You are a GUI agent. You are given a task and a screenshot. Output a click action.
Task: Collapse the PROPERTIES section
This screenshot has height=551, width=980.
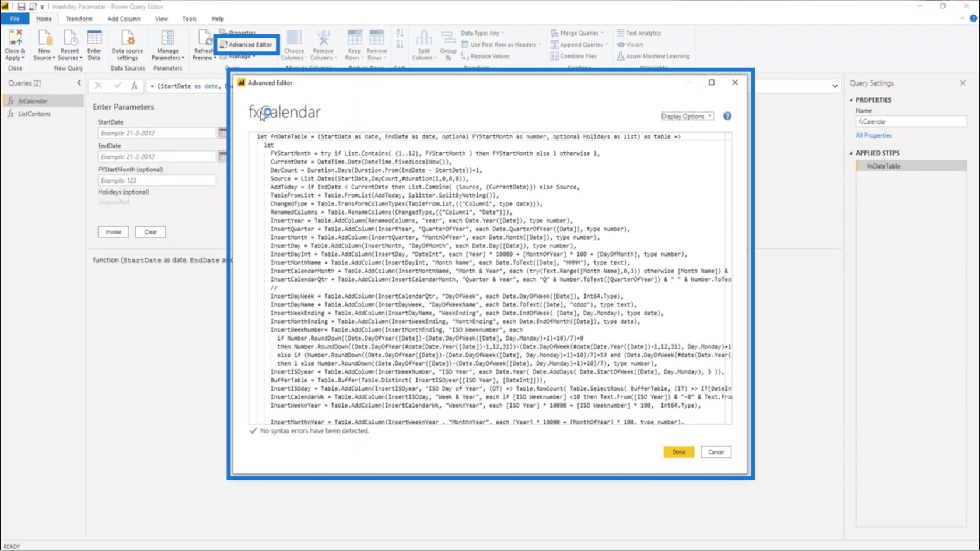851,100
